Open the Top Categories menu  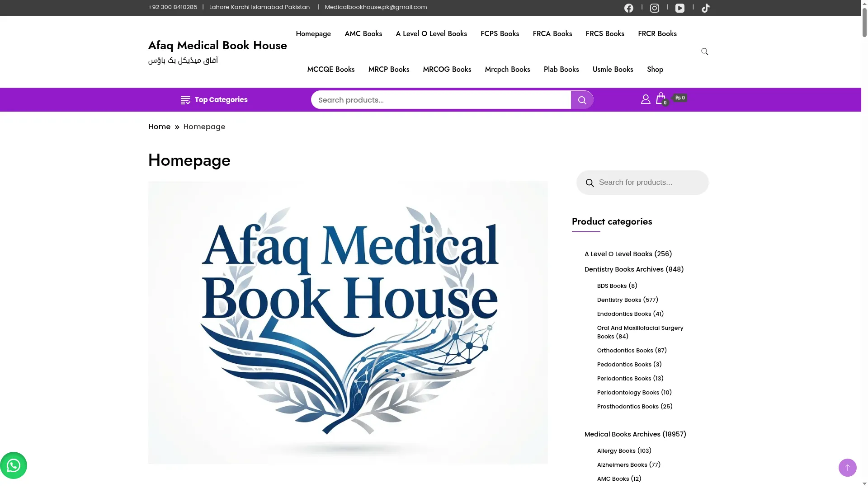[214, 100]
